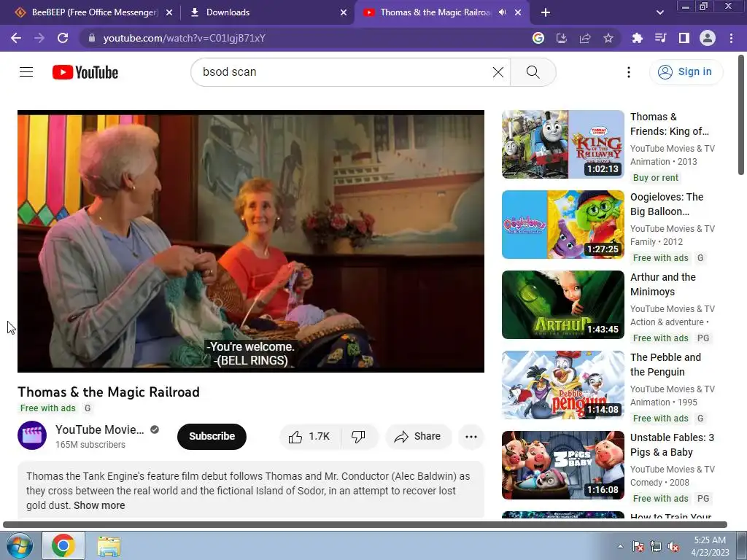Viewport: 747px width, 560px height.
Task: Go forward in browser history
Action: [39, 38]
